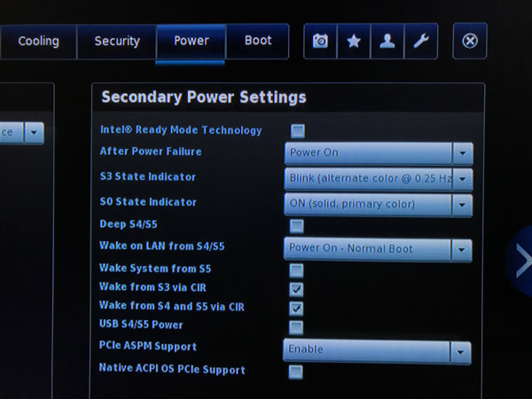The width and height of the screenshot is (532, 399).
Task: Open the wrench tools icon
Action: click(420, 42)
